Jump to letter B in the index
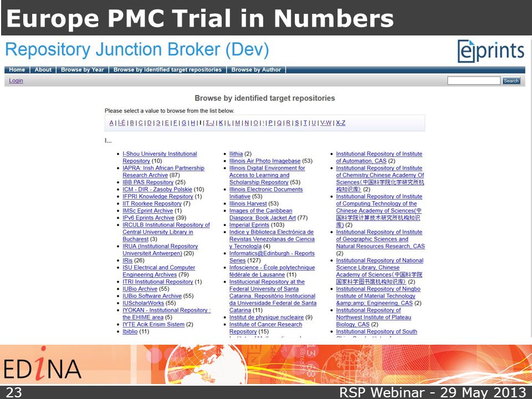Screen dimensions: 532x399 tap(132, 123)
